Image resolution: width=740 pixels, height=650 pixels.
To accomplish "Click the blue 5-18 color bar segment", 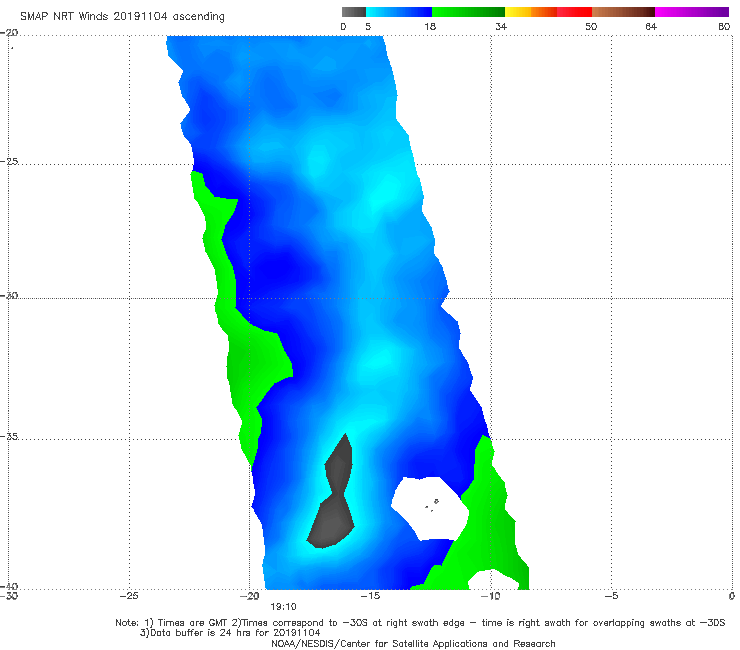I will [399, 12].
